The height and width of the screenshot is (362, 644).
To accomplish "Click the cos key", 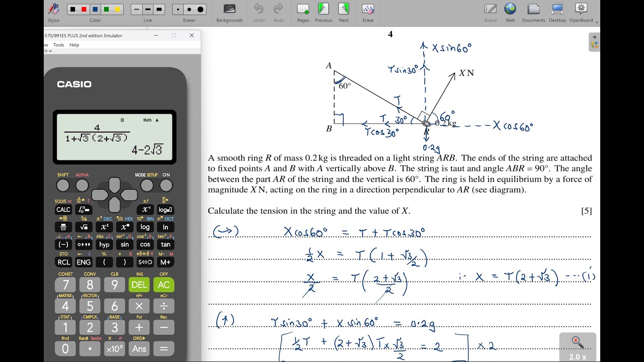I will [145, 244].
